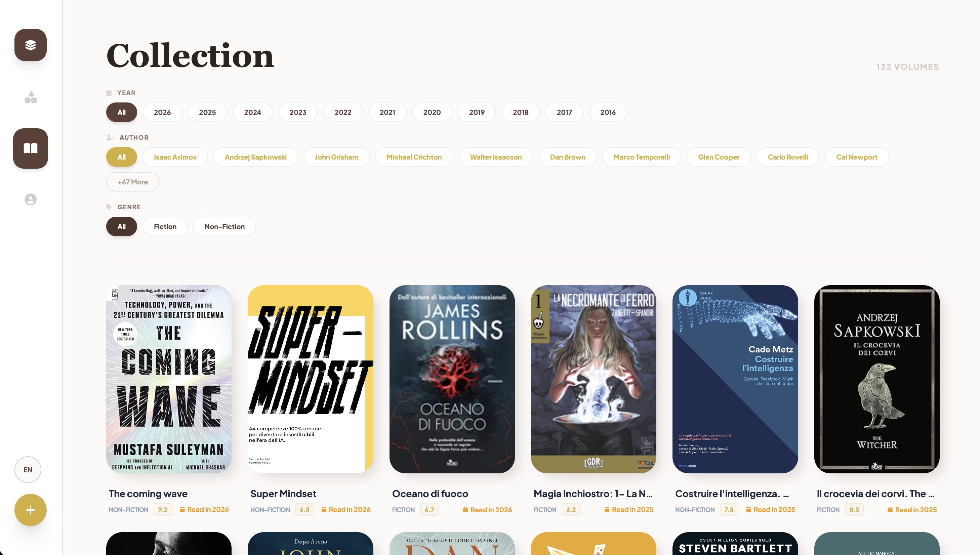Filter by author Andrzej Sapkowski

coord(255,157)
